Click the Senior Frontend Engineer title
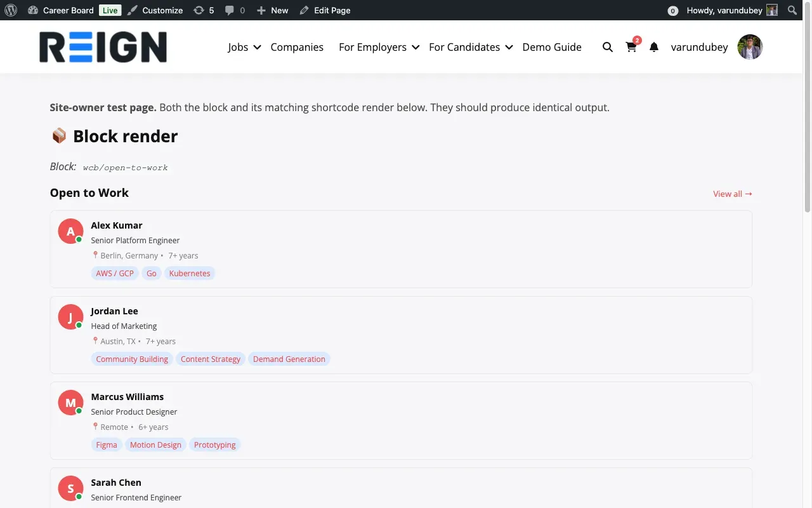 coord(136,497)
